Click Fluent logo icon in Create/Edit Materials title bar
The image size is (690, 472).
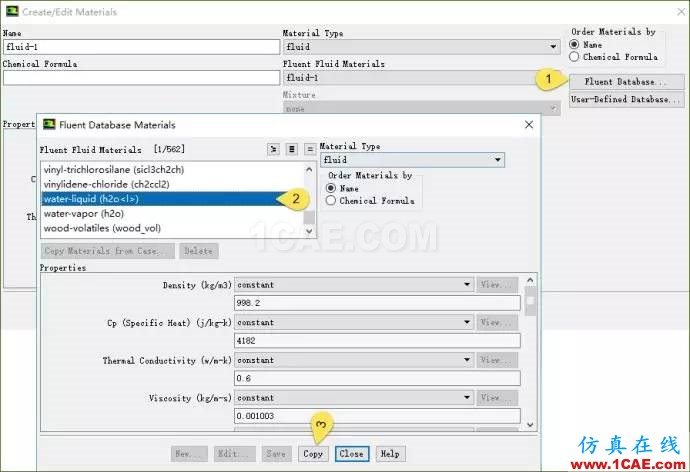pyautogui.click(x=12, y=11)
